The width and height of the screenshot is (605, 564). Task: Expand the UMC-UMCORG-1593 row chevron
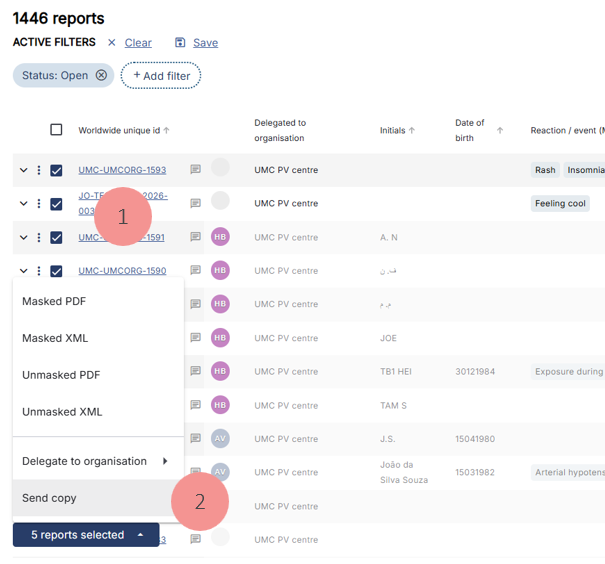pos(23,170)
